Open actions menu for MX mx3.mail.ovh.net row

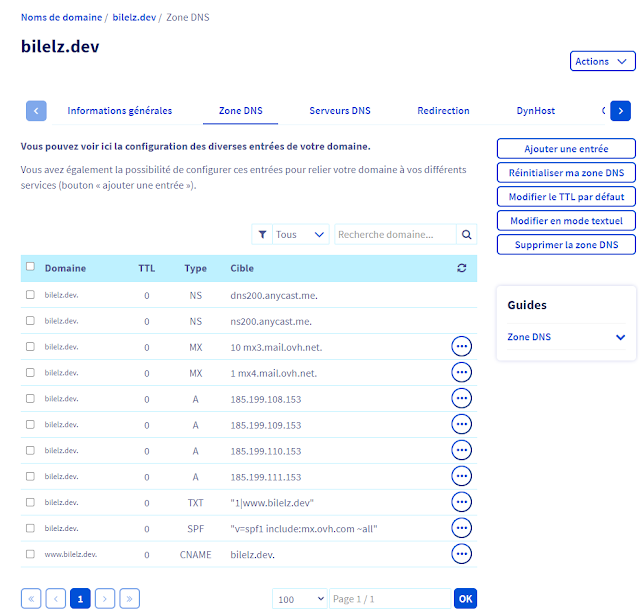point(461,347)
